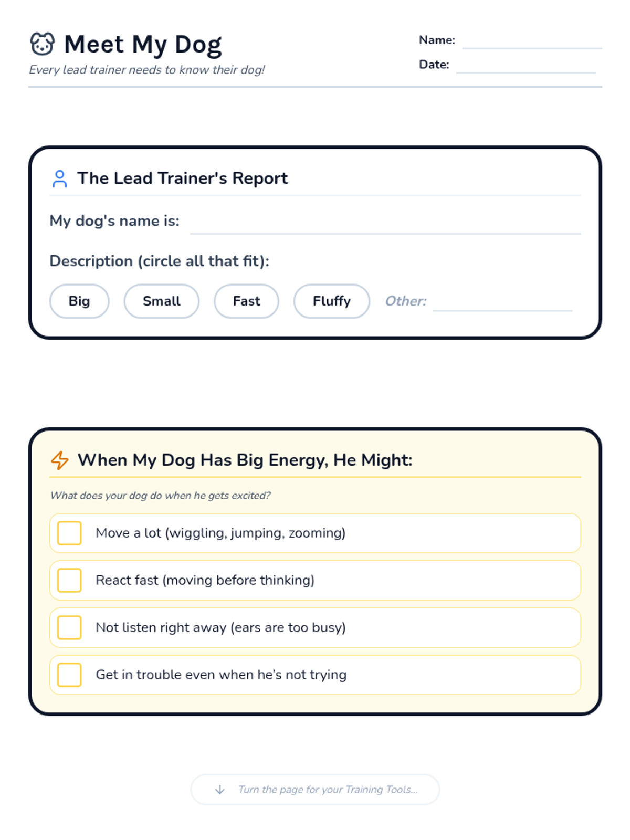Click 'The Lead Trainer's Report' heading
The width and height of the screenshot is (630, 840).
(x=183, y=178)
